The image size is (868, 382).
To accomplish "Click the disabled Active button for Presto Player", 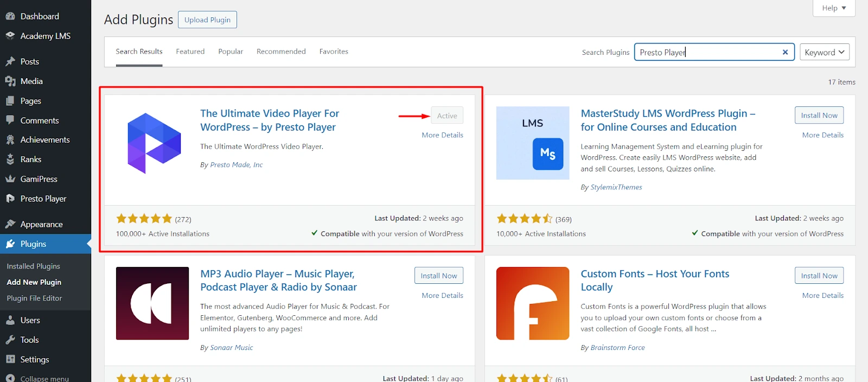I will 447,116.
